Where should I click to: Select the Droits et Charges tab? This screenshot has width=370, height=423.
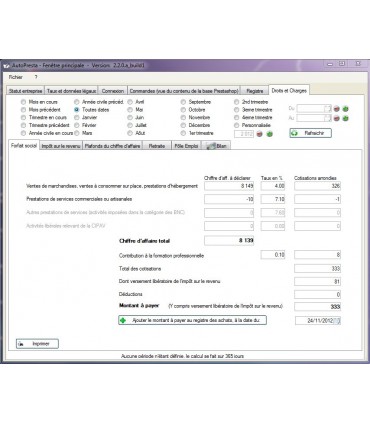coord(289,90)
